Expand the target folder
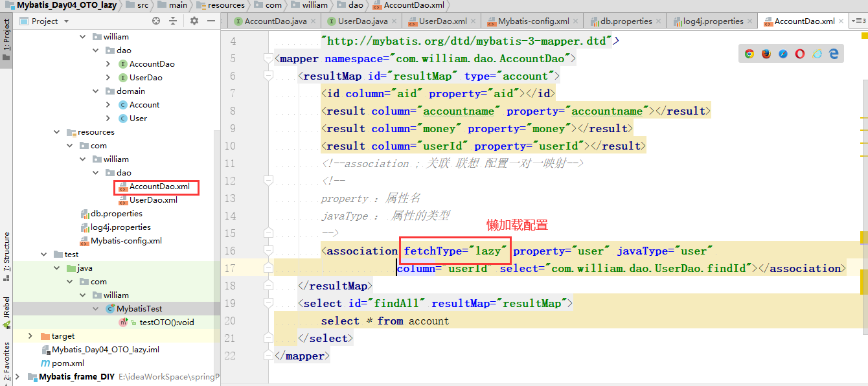 click(x=30, y=336)
